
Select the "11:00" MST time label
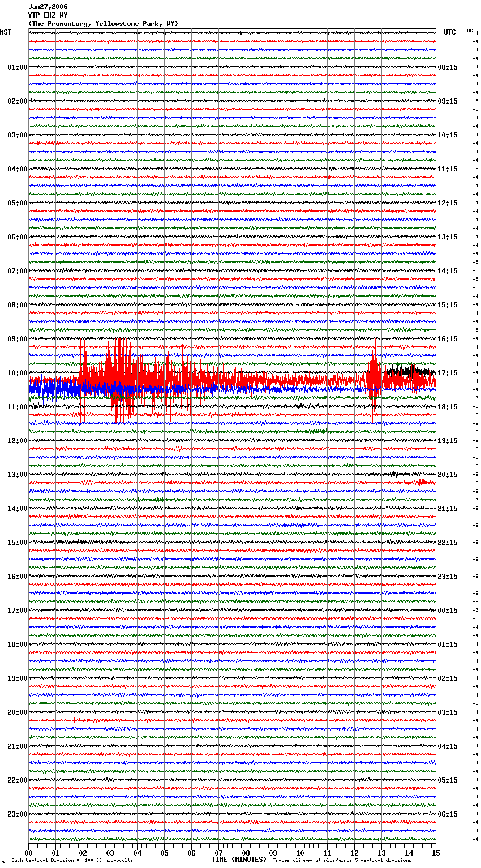pyautogui.click(x=18, y=407)
